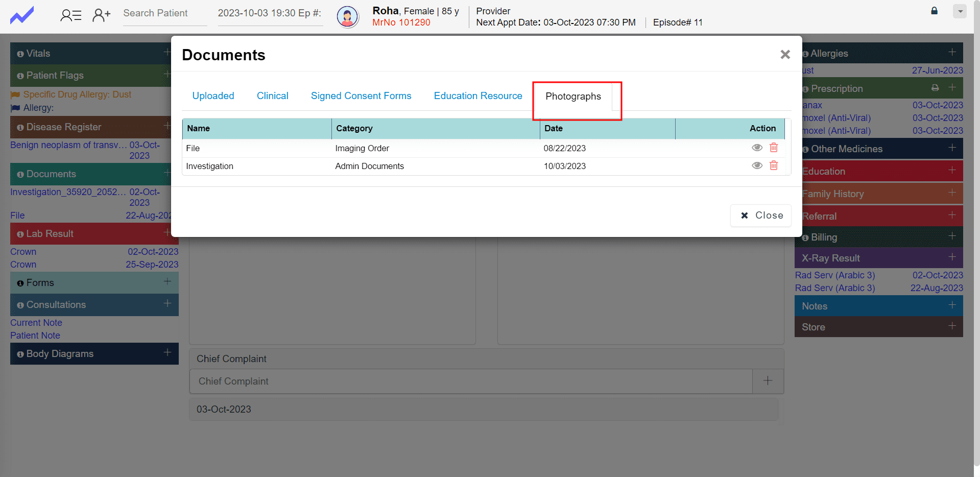This screenshot has height=477, width=980.
Task: Click the add patient icon
Action: (x=101, y=15)
